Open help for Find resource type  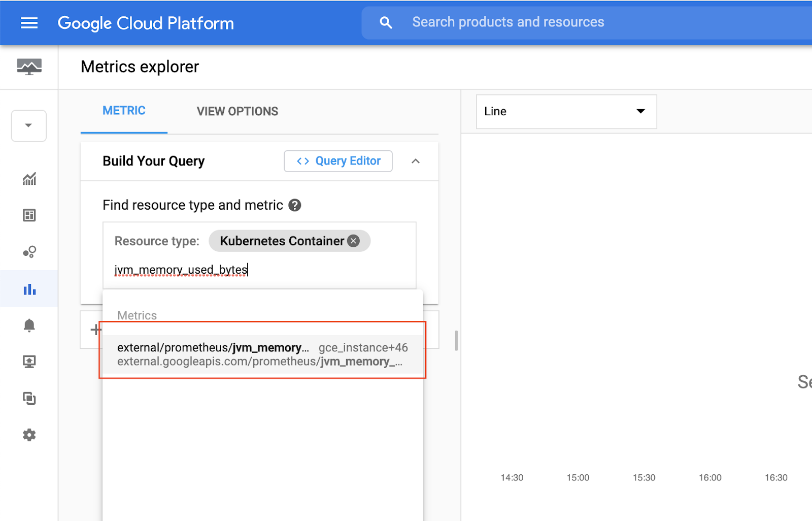(294, 205)
